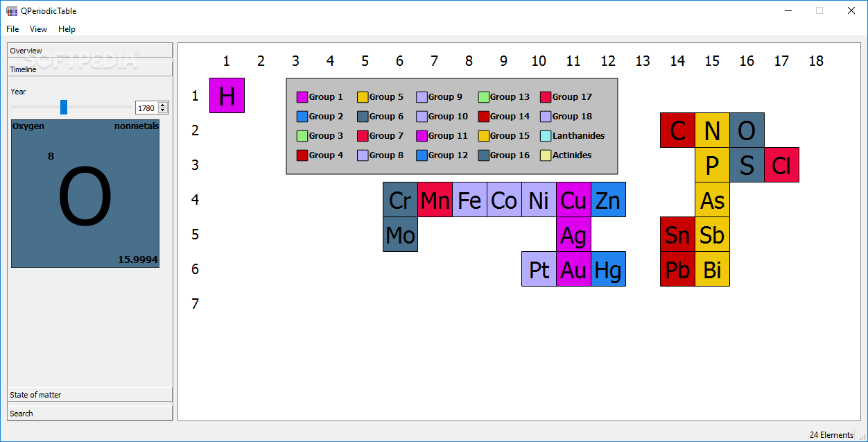
Task: Click column header 18 of the table
Action: pyautogui.click(x=816, y=61)
